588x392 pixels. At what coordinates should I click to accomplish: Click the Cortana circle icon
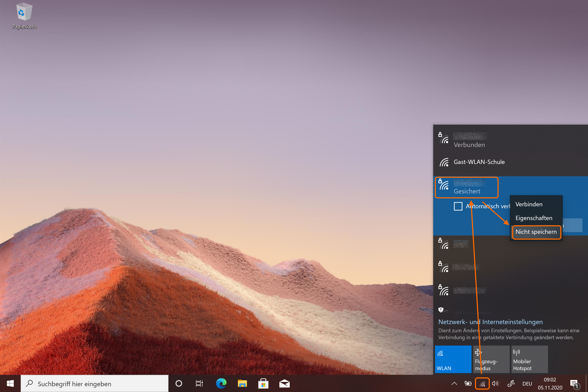coord(179,383)
